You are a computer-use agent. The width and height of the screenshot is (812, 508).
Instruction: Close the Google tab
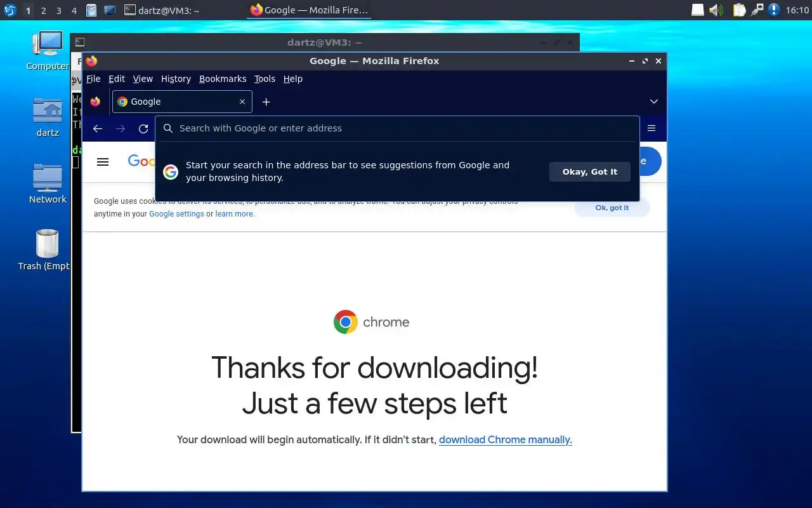pyautogui.click(x=242, y=102)
